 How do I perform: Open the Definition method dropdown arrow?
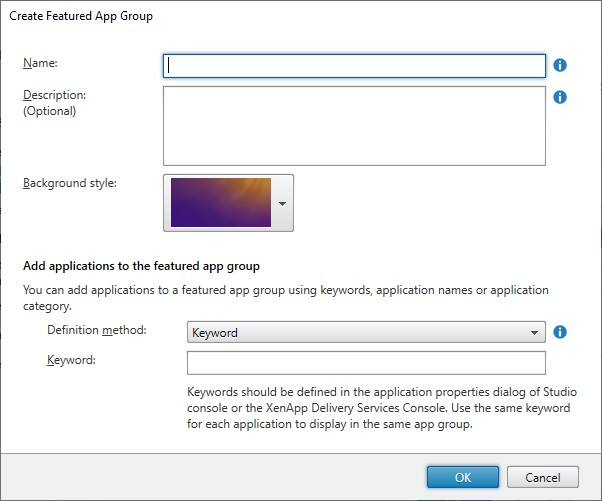[x=535, y=333]
